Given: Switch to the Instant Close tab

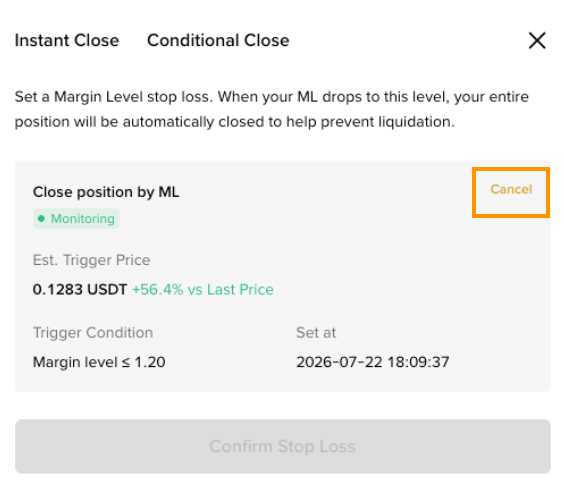Looking at the screenshot, I should 67,40.
